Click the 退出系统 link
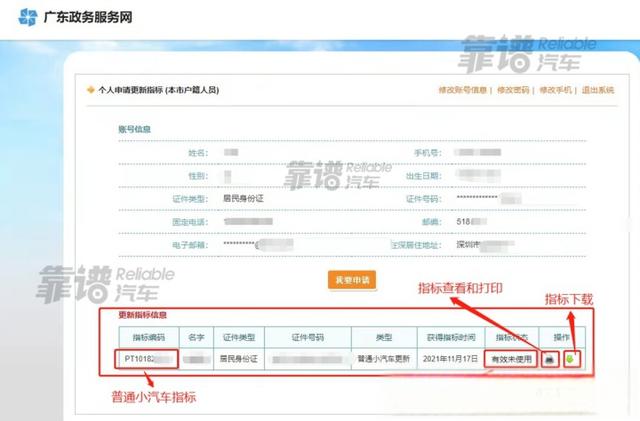 click(598, 90)
